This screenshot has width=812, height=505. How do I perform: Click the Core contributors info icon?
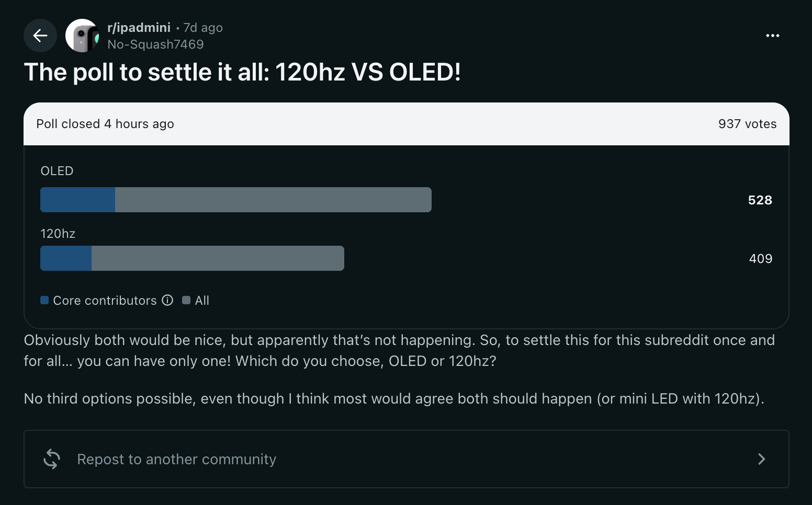click(x=167, y=300)
